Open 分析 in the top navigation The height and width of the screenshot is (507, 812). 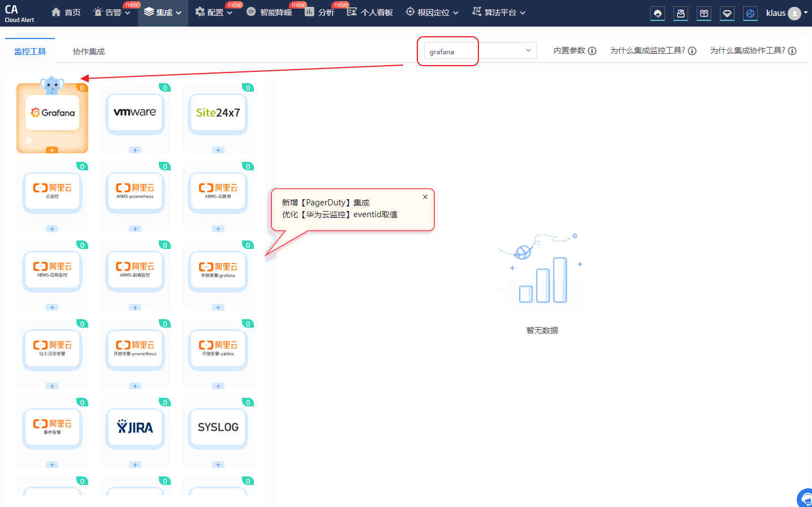click(319, 12)
